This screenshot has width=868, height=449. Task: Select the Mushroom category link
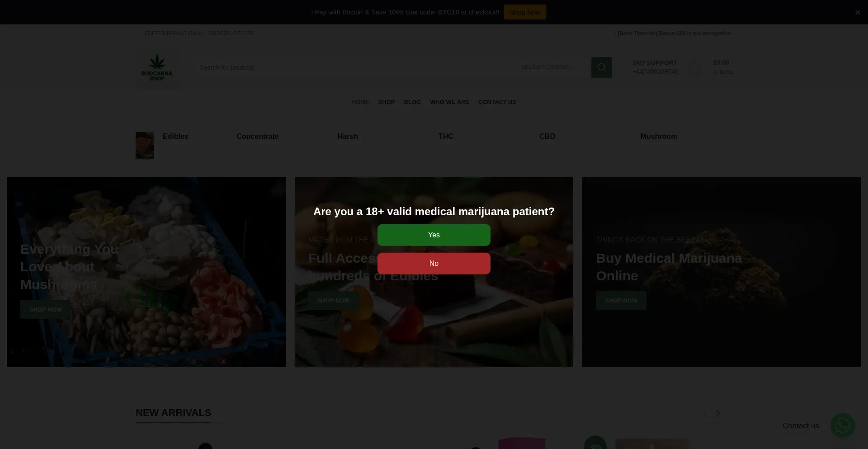pos(658,137)
